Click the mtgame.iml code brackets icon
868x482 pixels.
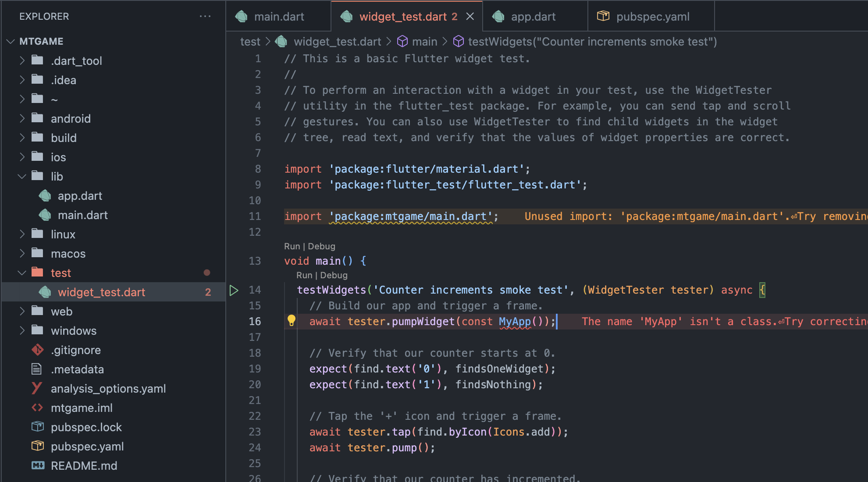pos(38,408)
